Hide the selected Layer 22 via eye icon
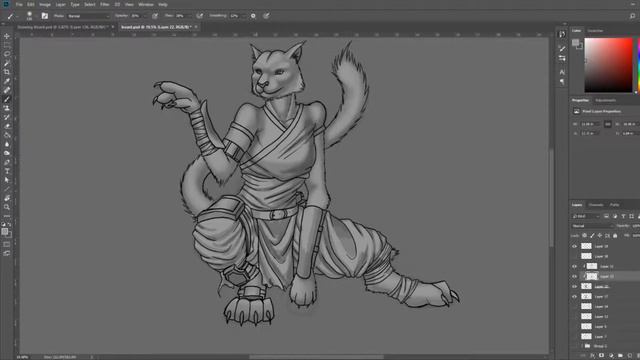Screen dimensions: 640x360 pyautogui.click(x=574, y=276)
